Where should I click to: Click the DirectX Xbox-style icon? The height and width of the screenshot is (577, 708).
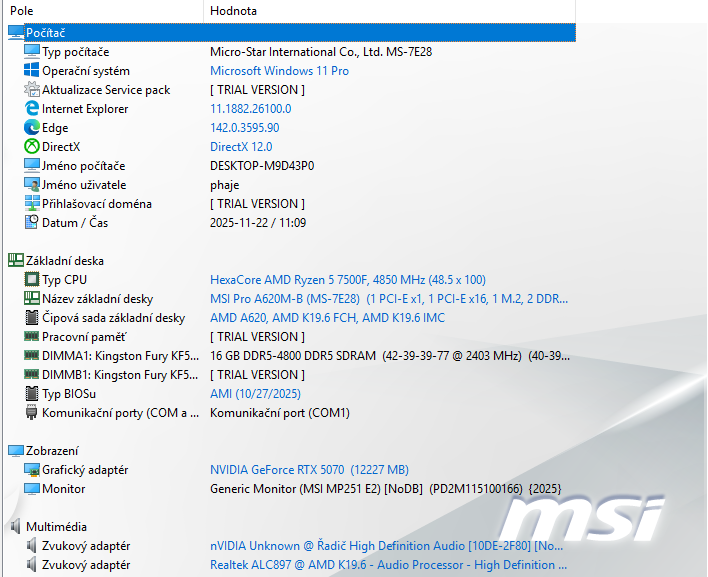pos(32,146)
